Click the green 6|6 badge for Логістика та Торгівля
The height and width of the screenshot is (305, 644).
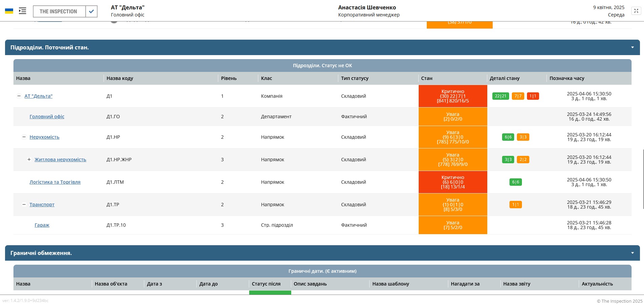[515, 182]
